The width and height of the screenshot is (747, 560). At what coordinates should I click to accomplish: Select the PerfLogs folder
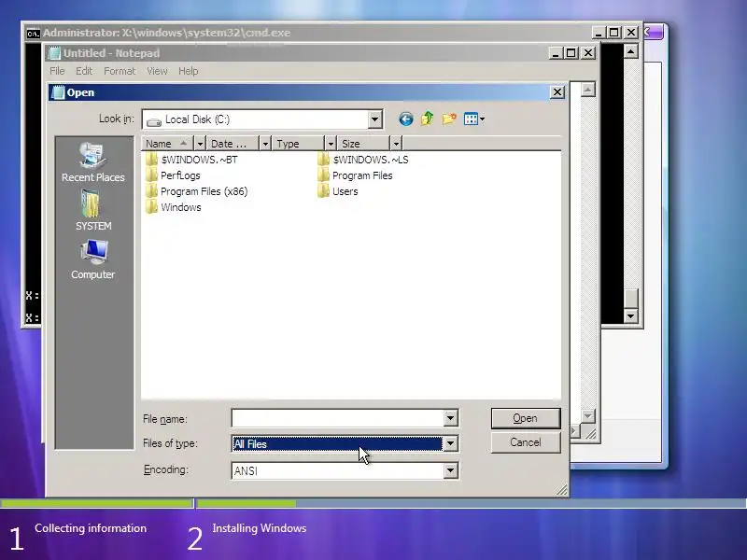tap(173, 175)
